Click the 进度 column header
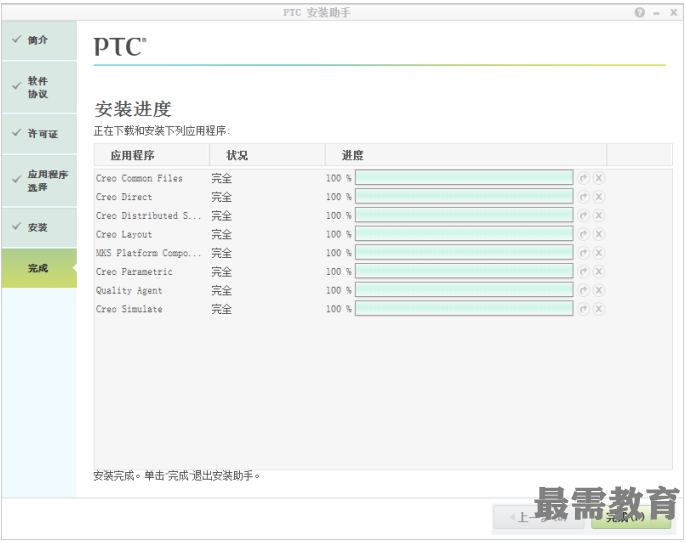Screen dimensions: 686x543 pyautogui.click(x=466, y=155)
